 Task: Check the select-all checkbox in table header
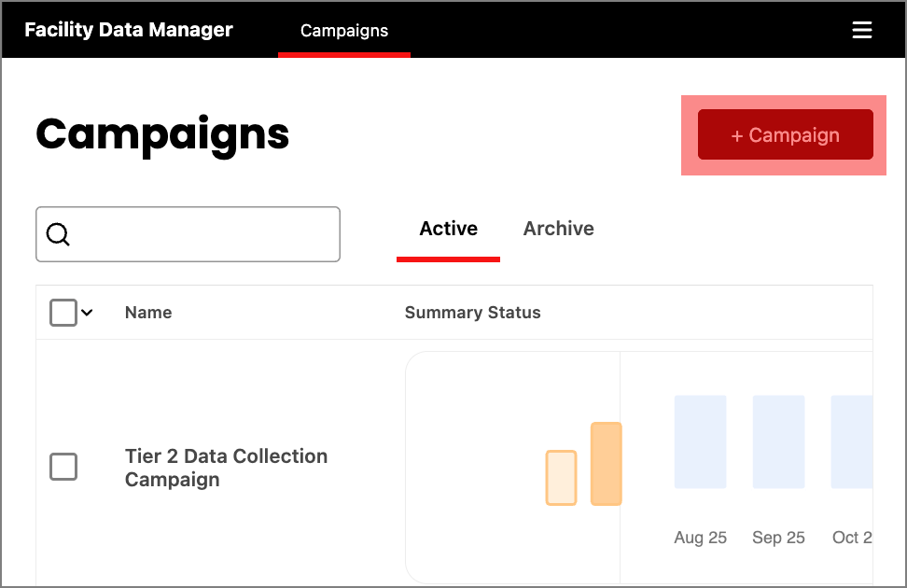coord(63,312)
